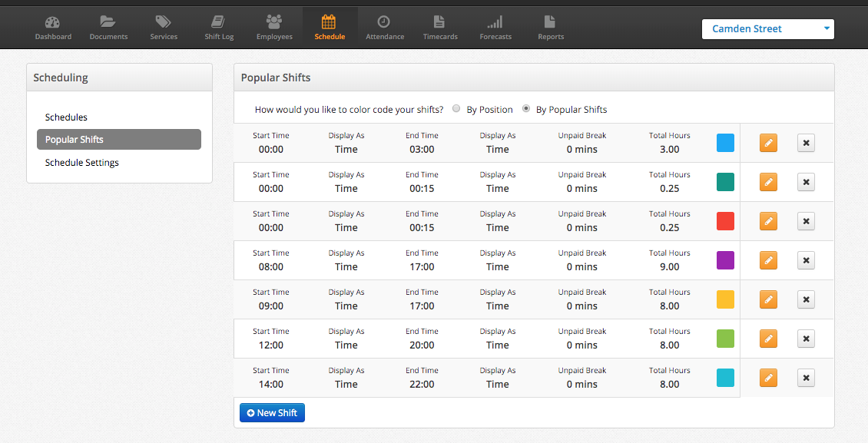The image size is (868, 443).
Task: Open the Attendance clock icon
Action: (x=384, y=22)
